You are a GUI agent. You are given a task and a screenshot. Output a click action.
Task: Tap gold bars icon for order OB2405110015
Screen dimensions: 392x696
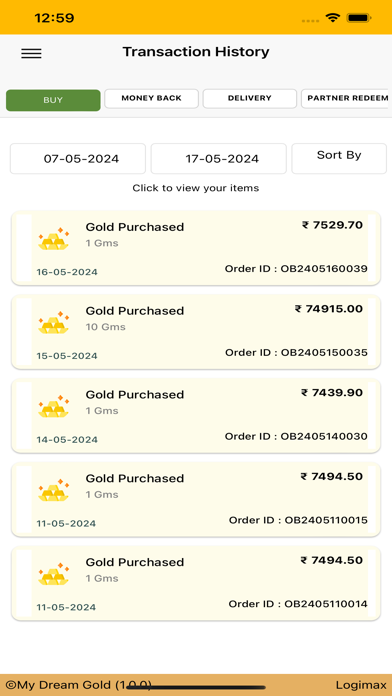click(x=53, y=490)
